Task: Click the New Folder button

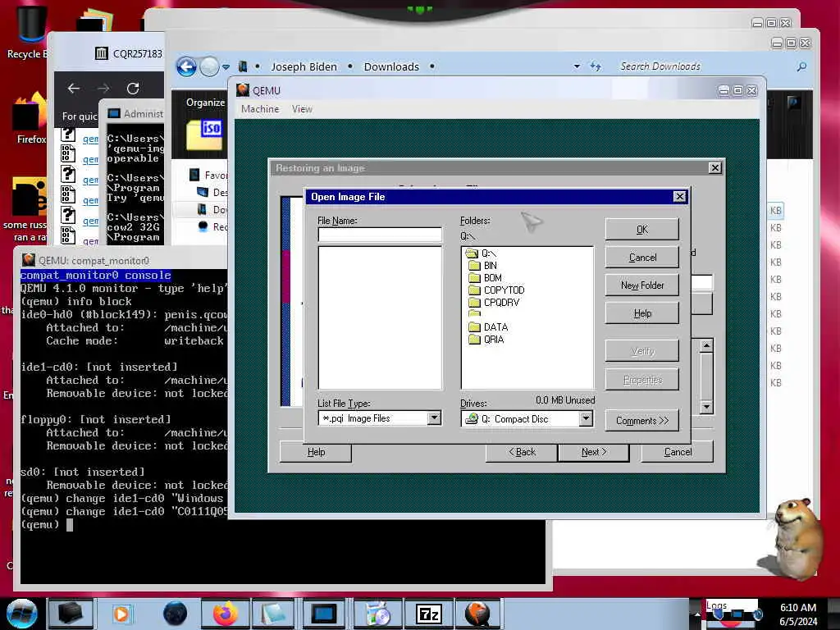Action: [641, 285]
